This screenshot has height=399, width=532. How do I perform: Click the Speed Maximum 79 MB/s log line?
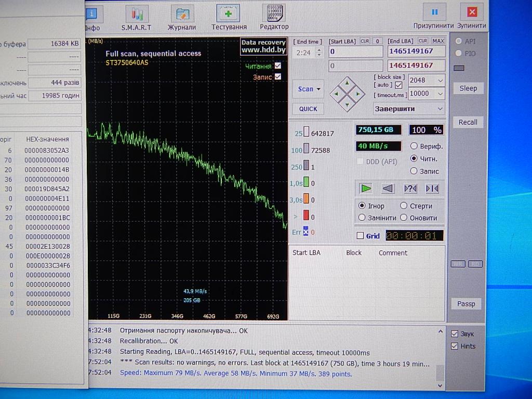pos(236,373)
